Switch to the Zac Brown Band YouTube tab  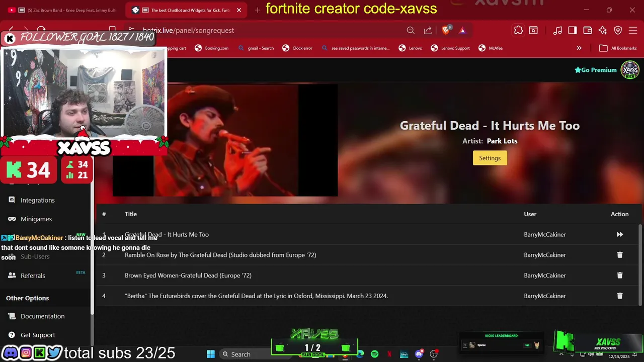click(x=63, y=10)
